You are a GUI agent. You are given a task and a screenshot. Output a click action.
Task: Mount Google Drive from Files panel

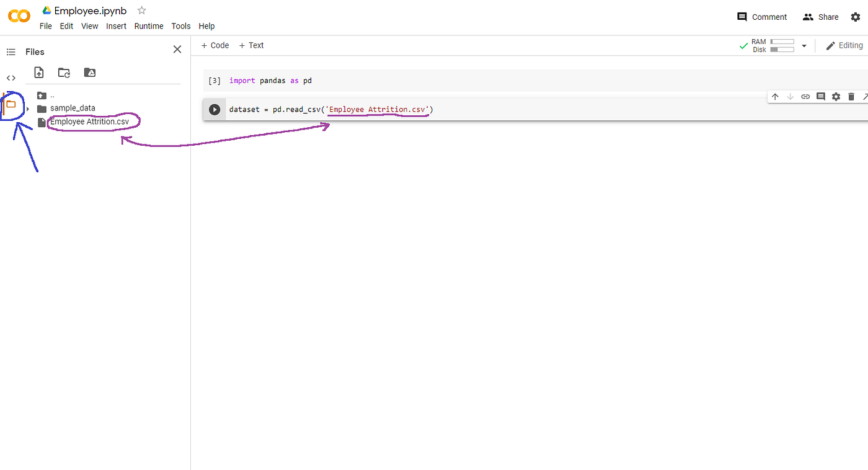coord(89,73)
